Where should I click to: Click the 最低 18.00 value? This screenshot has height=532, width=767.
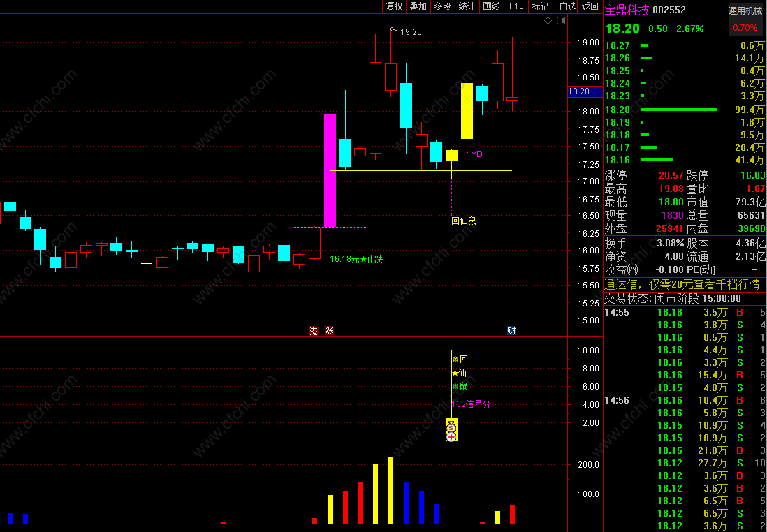pyautogui.click(x=671, y=202)
